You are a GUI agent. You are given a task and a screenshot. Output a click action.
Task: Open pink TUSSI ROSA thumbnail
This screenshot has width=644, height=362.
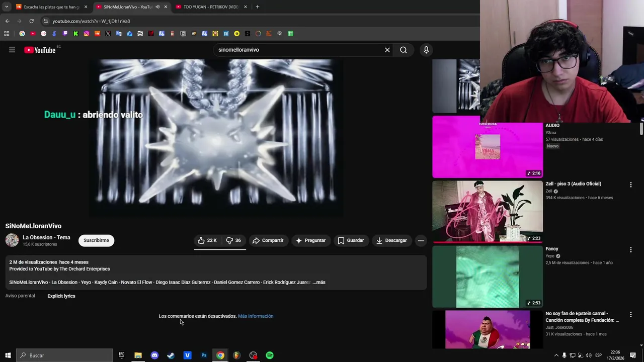pos(488,147)
